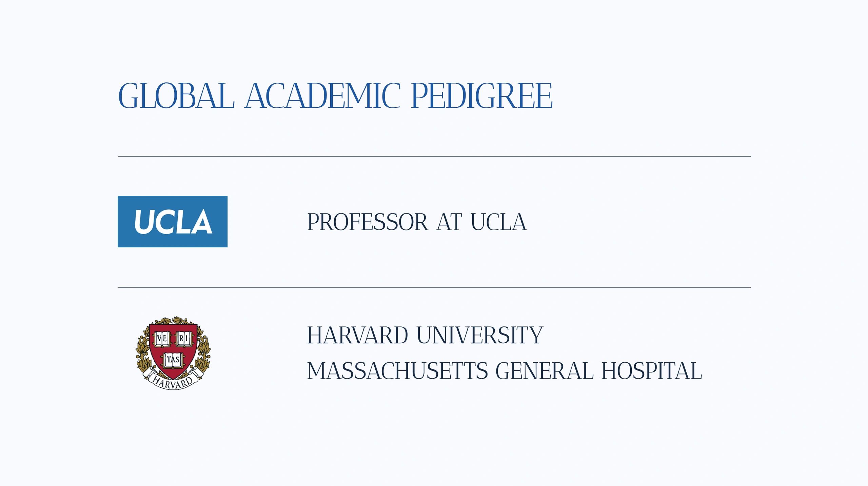Select the VE book on Harvard crest
Image resolution: width=868 pixels, height=486 pixels.
(162, 339)
